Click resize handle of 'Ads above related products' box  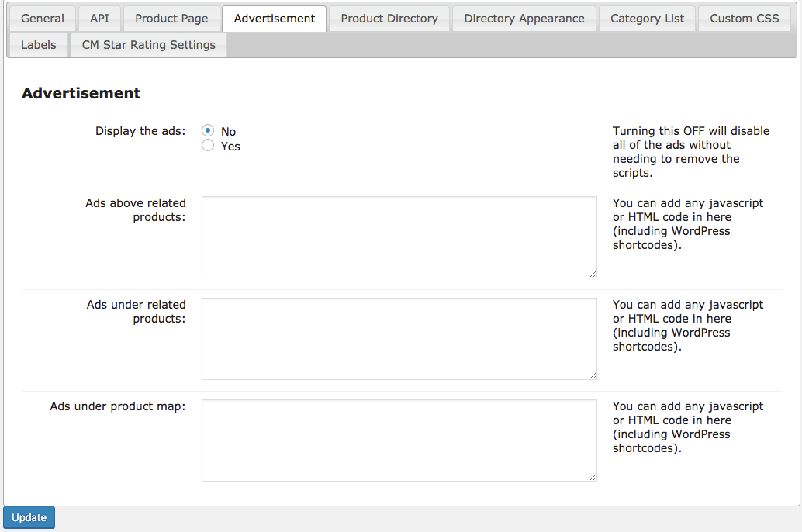click(x=593, y=274)
